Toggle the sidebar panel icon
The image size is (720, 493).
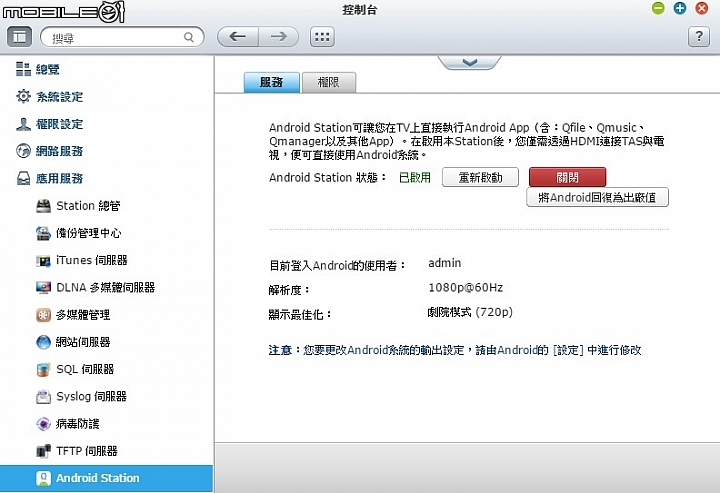coord(19,36)
